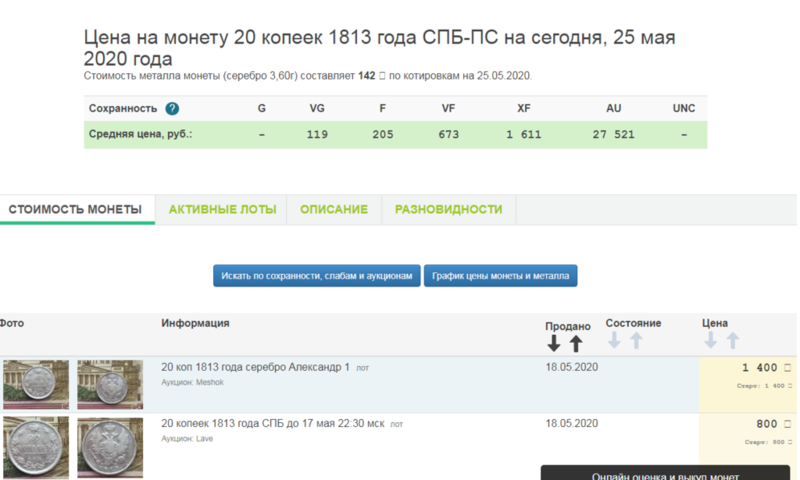Open lot 20 коп 1813 года серебро Александр 1
The width and height of the screenshot is (800, 480).
click(x=255, y=368)
